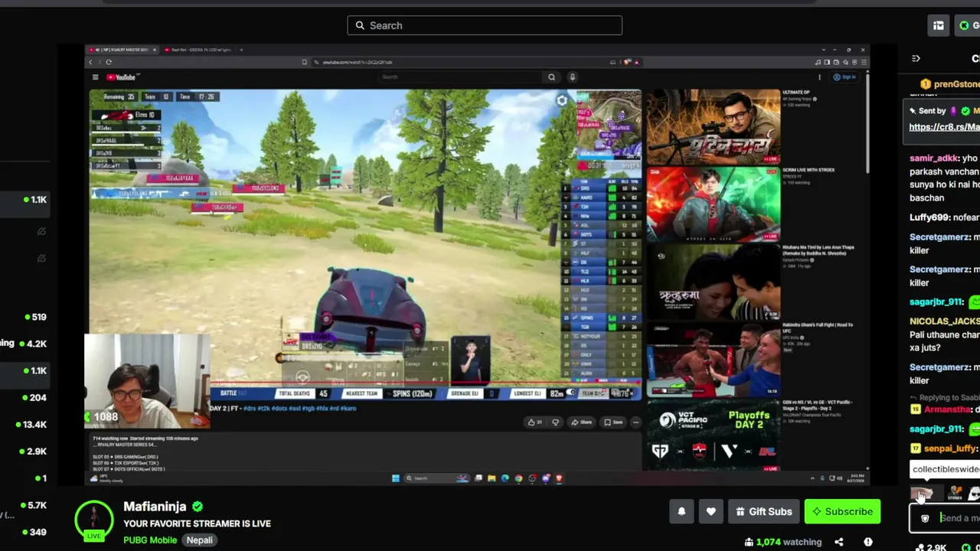This screenshot has width=980, height=551.
Task: Open samir_adkk's profile in chat
Action: pos(934,158)
